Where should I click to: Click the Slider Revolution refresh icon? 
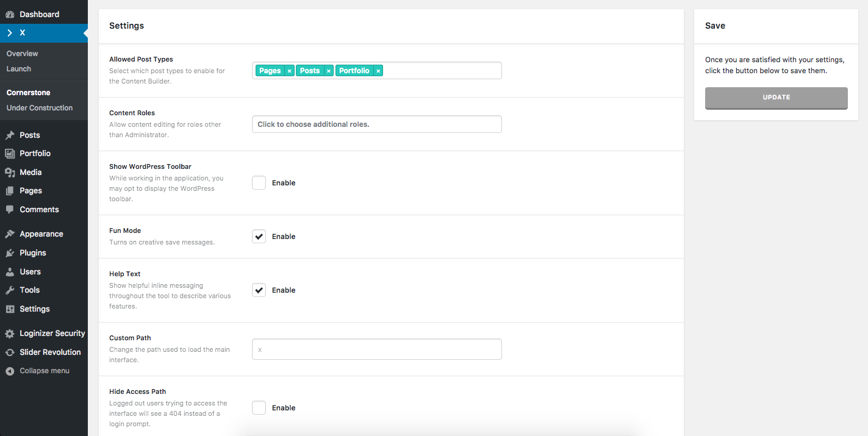10,352
